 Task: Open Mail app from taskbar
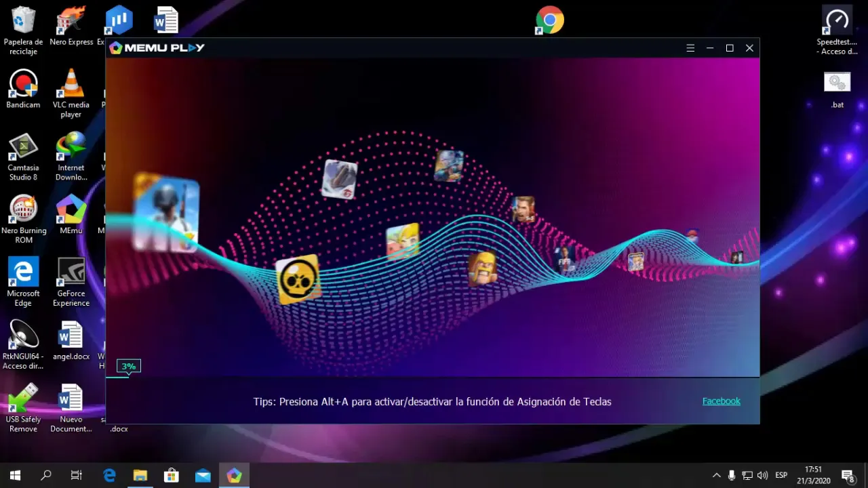click(203, 476)
